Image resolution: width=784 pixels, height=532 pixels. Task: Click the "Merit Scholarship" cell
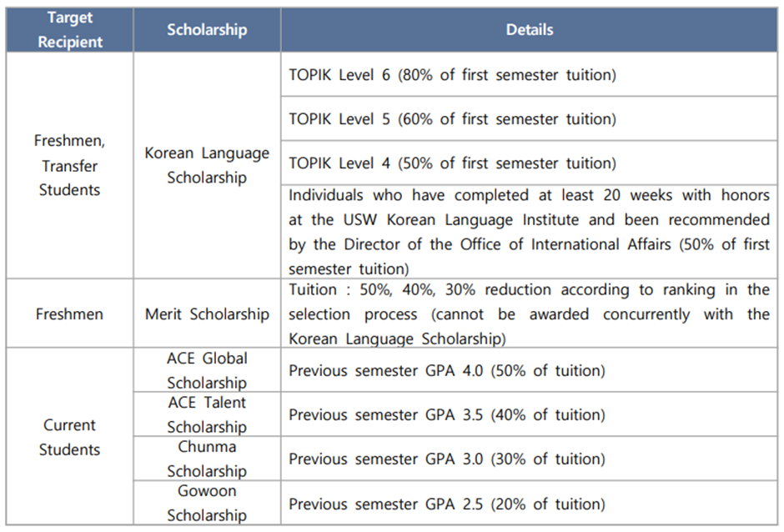[x=207, y=314]
